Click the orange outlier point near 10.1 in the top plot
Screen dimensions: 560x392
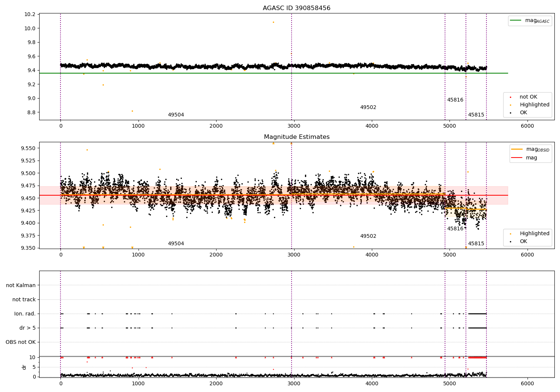(x=273, y=22)
